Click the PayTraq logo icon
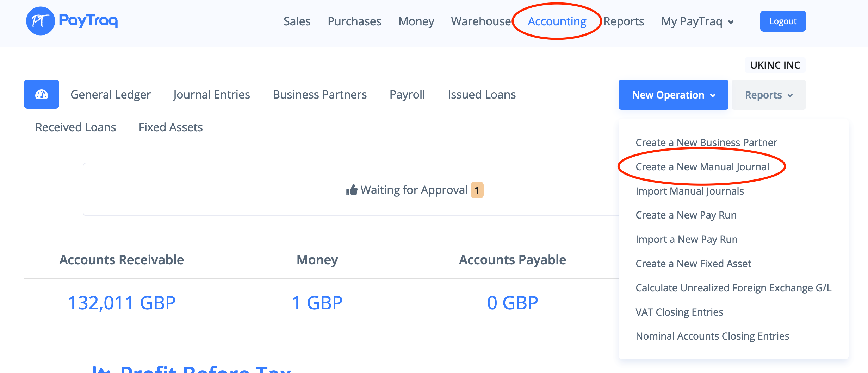This screenshot has height=373, width=868. coord(41,21)
